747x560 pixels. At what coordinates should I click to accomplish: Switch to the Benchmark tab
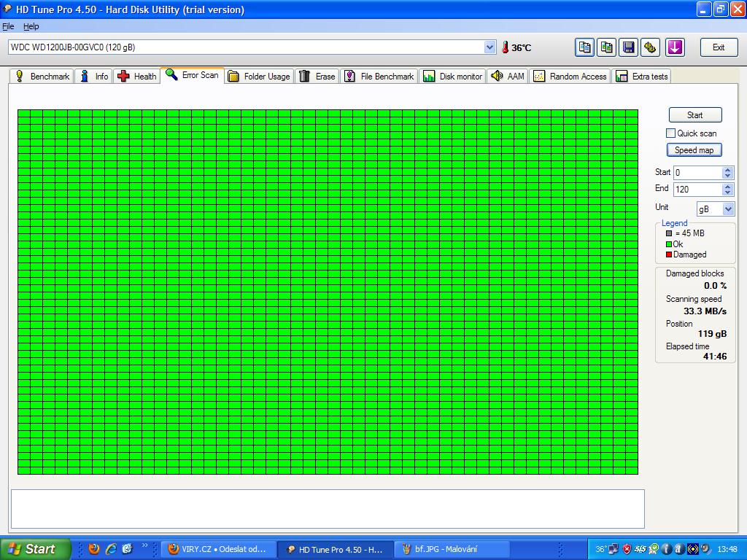(x=42, y=77)
